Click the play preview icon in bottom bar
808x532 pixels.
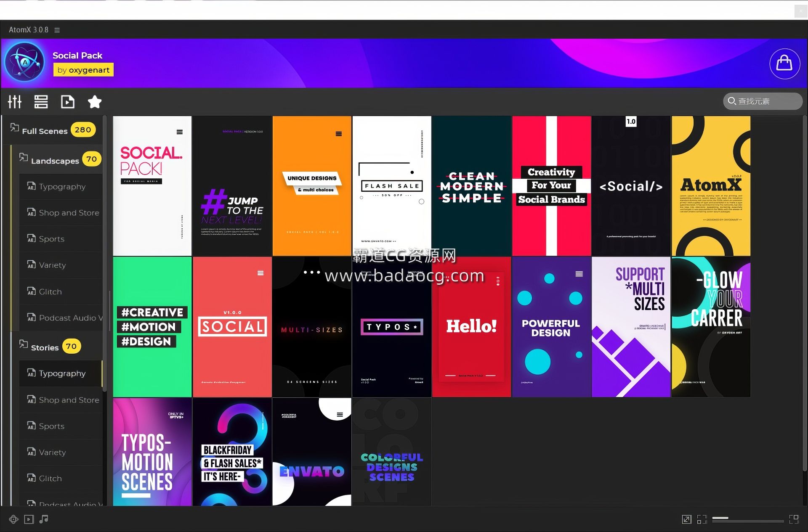tap(29, 519)
